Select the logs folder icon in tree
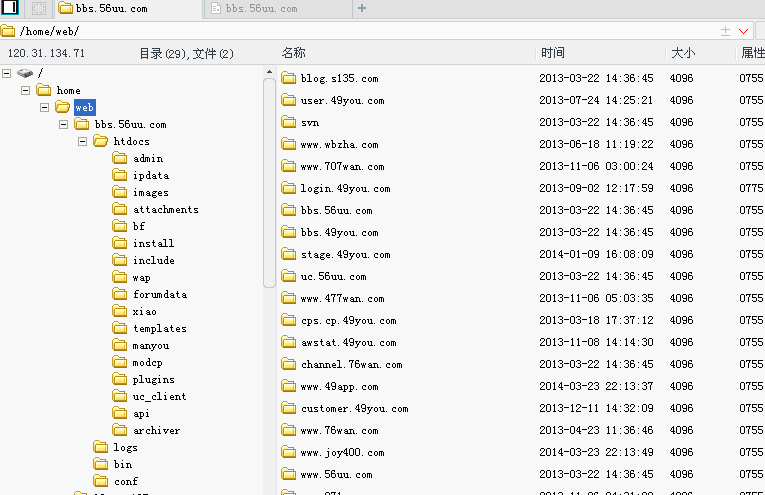The width and height of the screenshot is (765, 495). click(x=101, y=447)
